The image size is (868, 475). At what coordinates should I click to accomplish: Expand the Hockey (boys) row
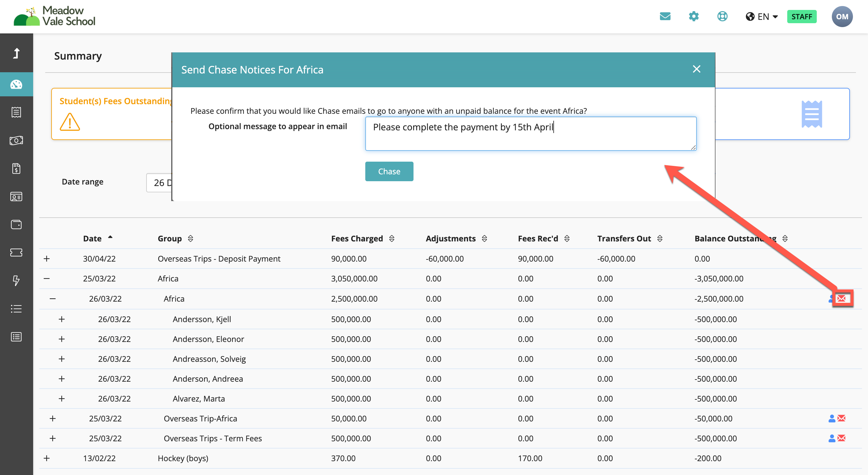pos(47,458)
